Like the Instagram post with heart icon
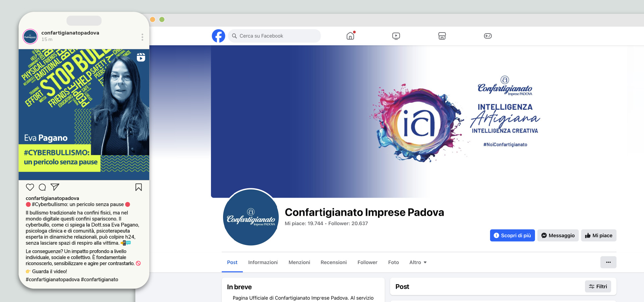This screenshot has width=644, height=302. (x=30, y=187)
